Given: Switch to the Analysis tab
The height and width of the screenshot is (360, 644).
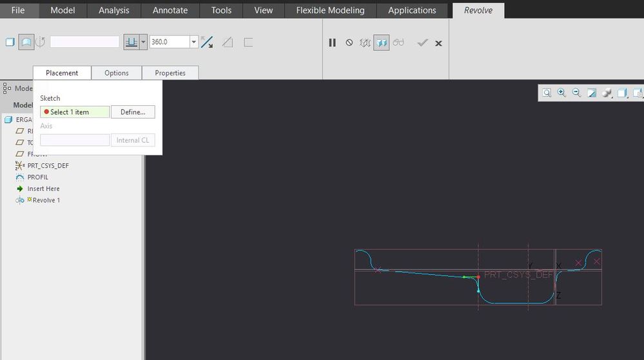Looking at the screenshot, I should pos(113,10).
